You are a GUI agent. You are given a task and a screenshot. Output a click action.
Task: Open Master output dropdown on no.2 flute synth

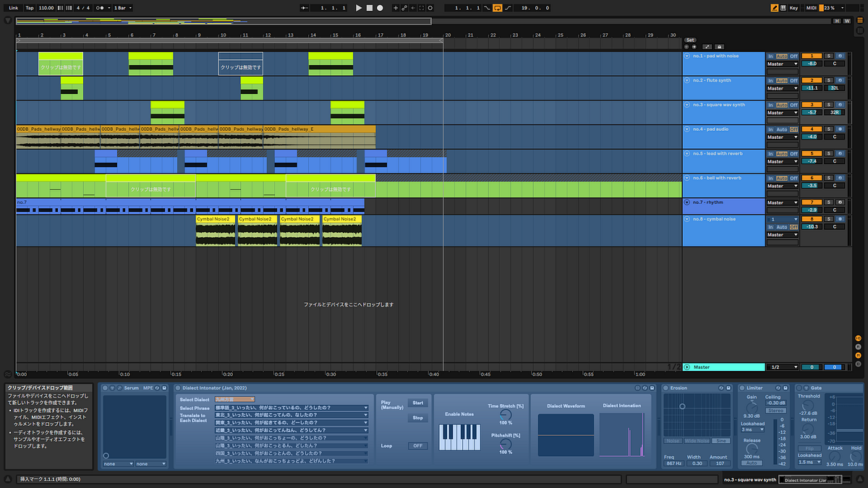(x=783, y=88)
